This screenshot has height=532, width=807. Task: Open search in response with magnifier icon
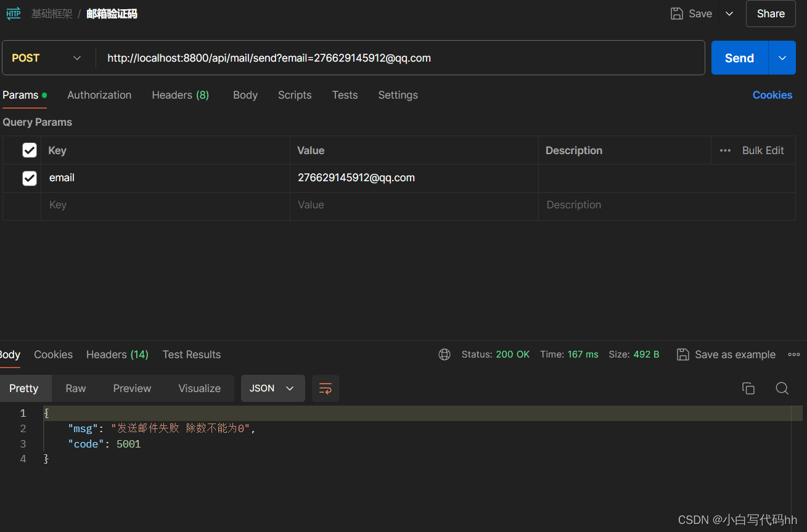782,388
